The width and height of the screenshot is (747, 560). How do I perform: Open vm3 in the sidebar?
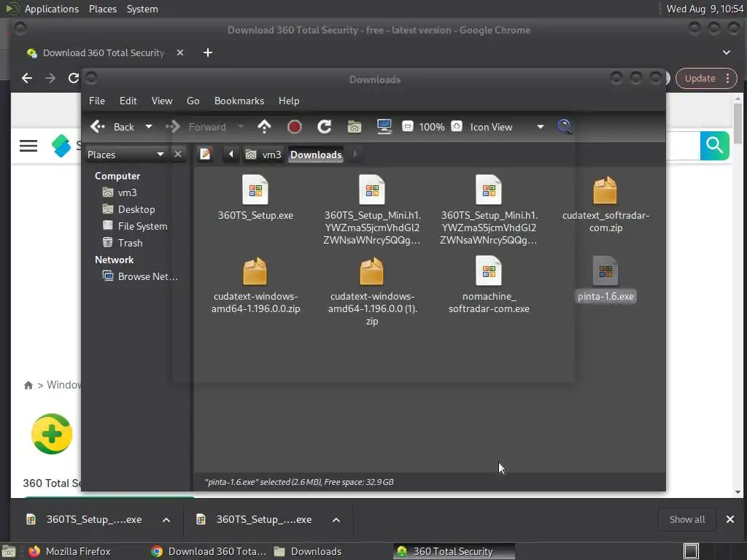(120, 192)
